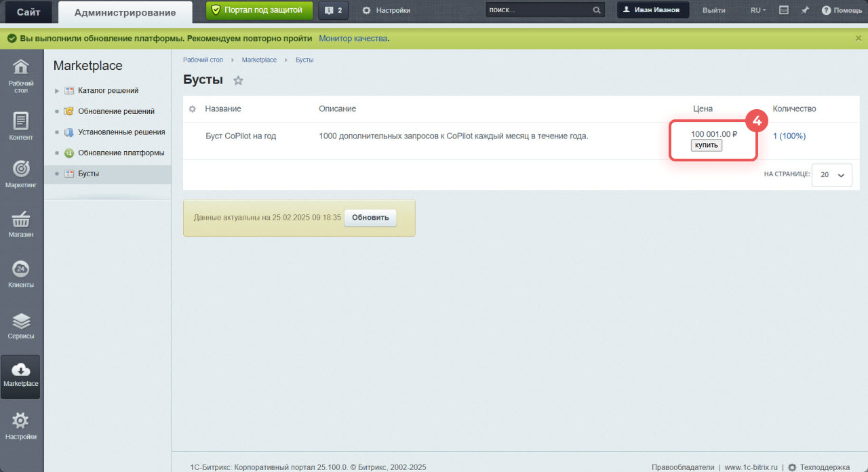The image size is (868, 472).
Task: Go to Рабочий стол breadcrumb
Action: pyautogui.click(x=203, y=60)
